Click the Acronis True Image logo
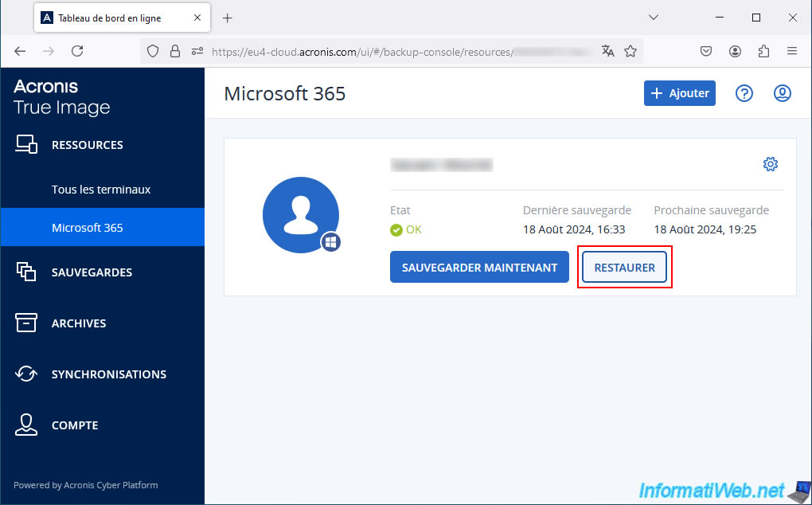The image size is (812, 505). click(x=61, y=97)
